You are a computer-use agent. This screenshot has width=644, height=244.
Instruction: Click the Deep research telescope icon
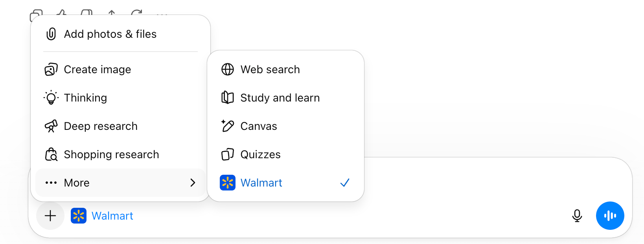(51, 126)
